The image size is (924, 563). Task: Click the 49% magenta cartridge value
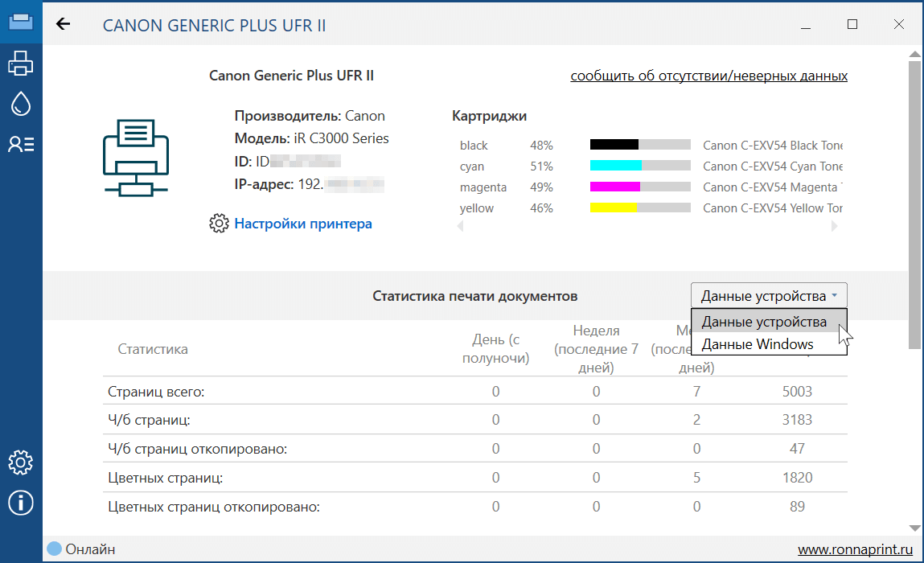[x=541, y=187]
